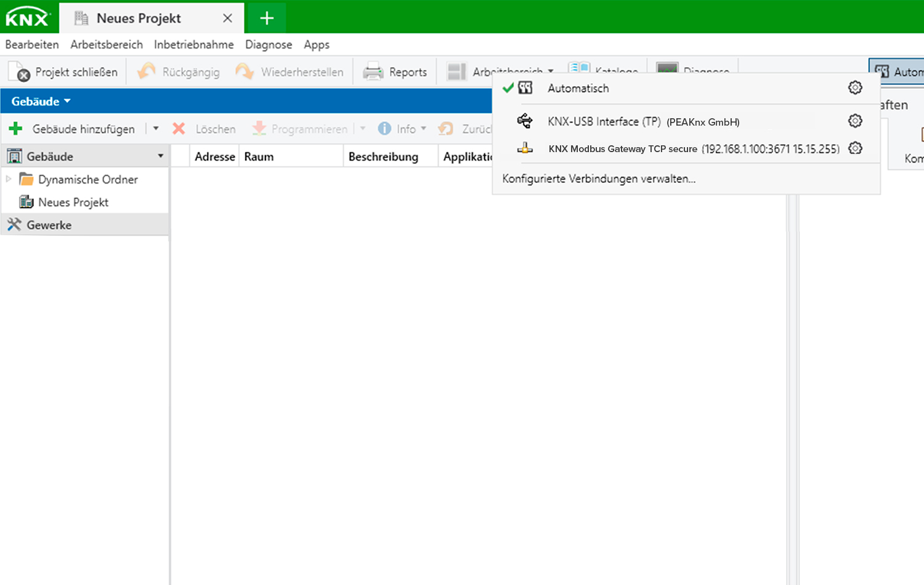The width and height of the screenshot is (924, 585).
Task: Open the Apps menu
Action: pyautogui.click(x=317, y=45)
